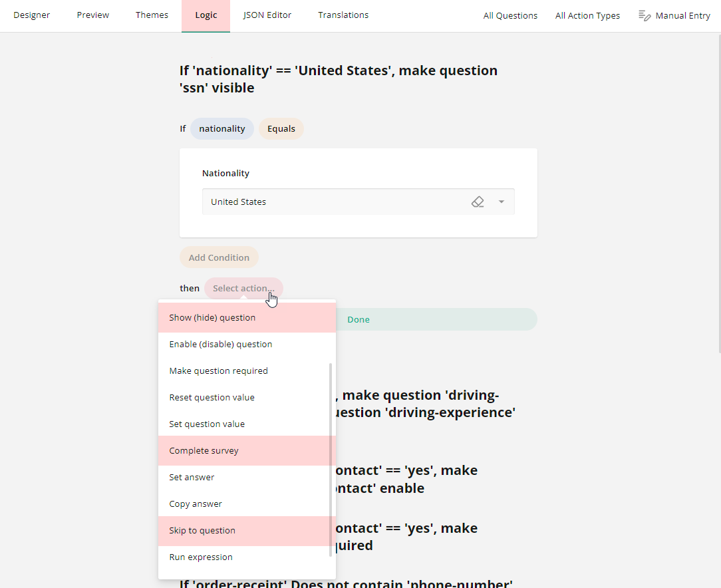Clear the Nationality value with the eraser icon

[478, 202]
